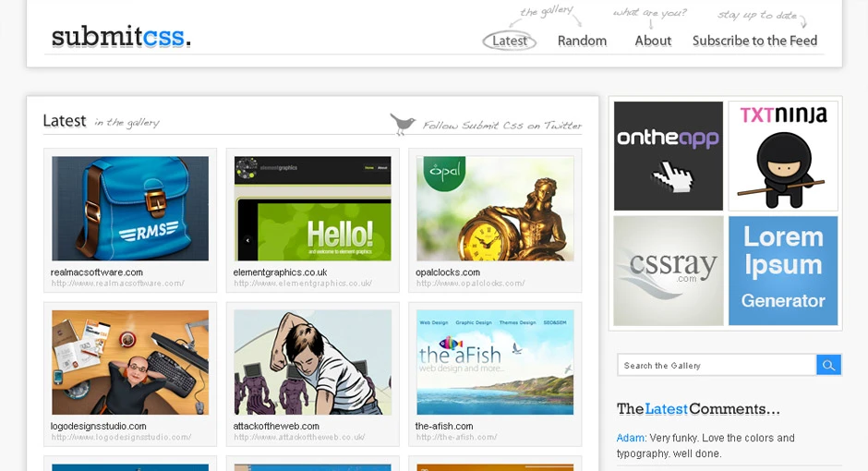Click the realmacsoftware.com title
868x471 pixels.
pos(97,272)
